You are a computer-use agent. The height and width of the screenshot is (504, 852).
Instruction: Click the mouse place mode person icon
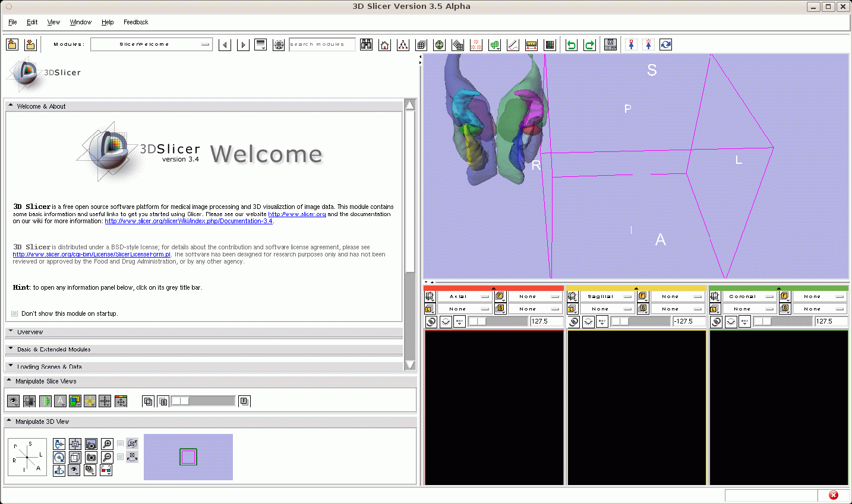(x=648, y=45)
